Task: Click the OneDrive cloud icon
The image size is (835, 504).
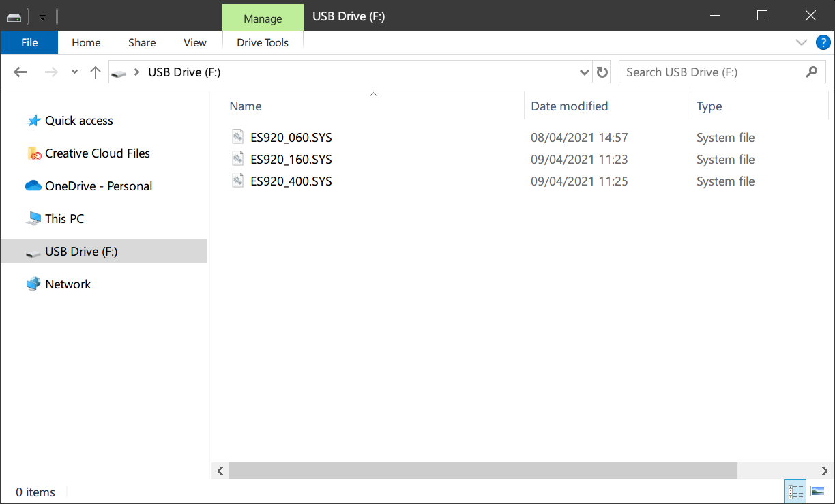Action: tap(33, 186)
